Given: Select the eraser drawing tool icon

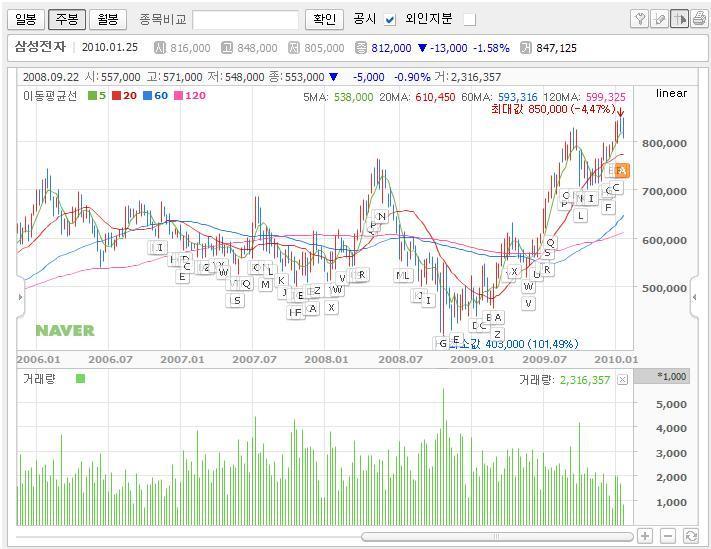Looking at the screenshot, I should 659,19.
